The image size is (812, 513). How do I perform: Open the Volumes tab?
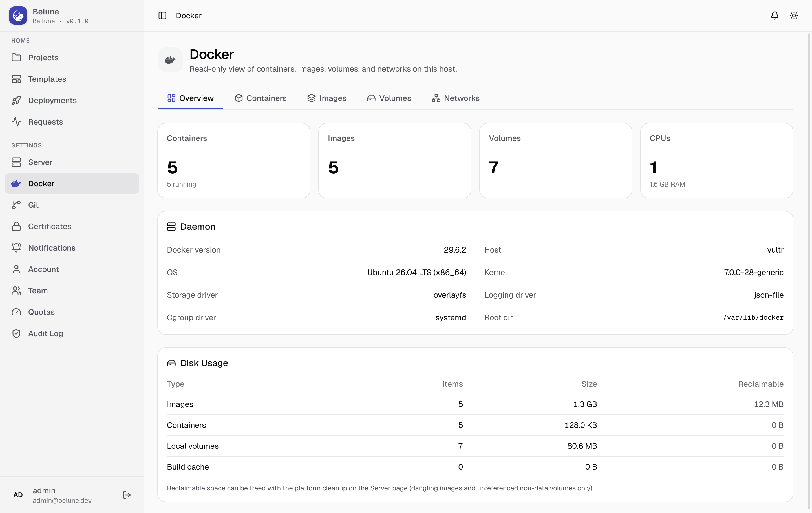click(x=389, y=98)
